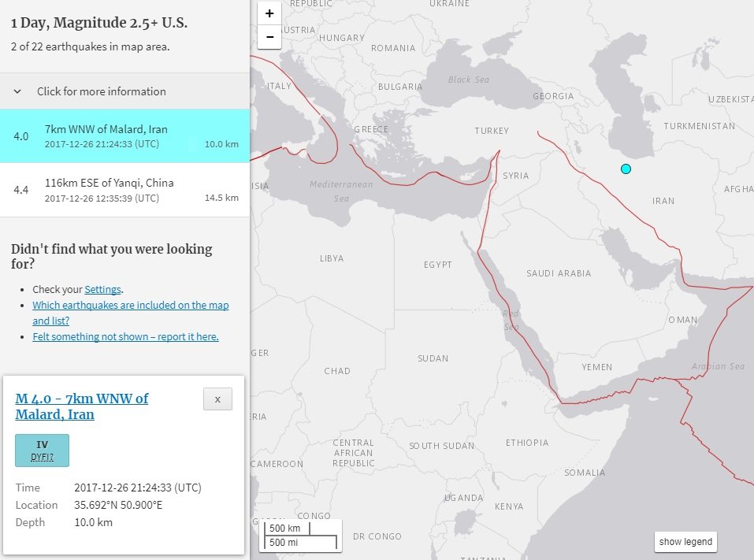Select the 4.0 Malard, Iran earthquake entry
Viewport: 754px width, 560px height.
point(124,136)
